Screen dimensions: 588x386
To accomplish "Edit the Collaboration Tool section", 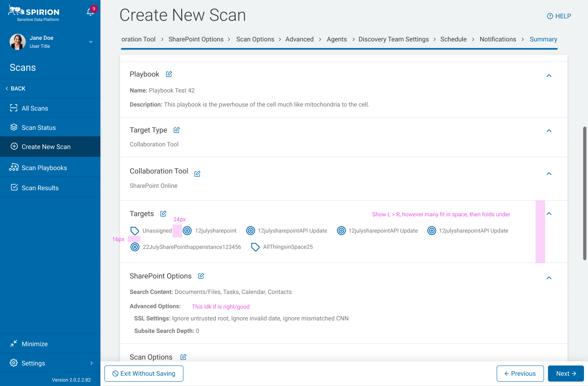I will coord(197,174).
